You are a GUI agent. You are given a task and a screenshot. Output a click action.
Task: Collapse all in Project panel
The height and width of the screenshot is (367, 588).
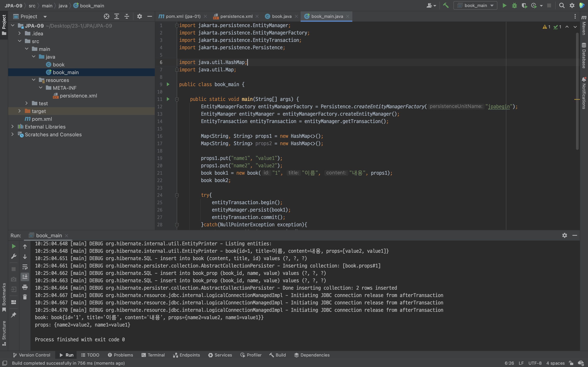click(x=127, y=16)
